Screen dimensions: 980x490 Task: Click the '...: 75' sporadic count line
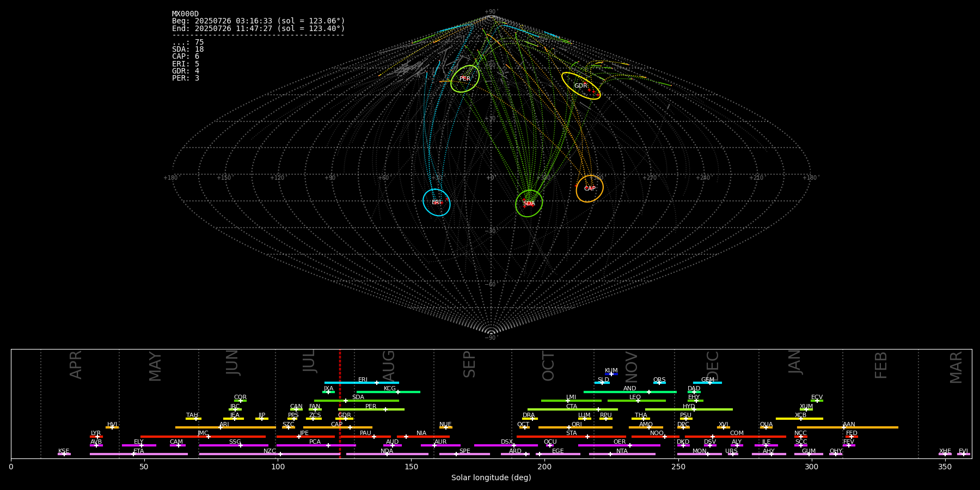click(x=188, y=42)
